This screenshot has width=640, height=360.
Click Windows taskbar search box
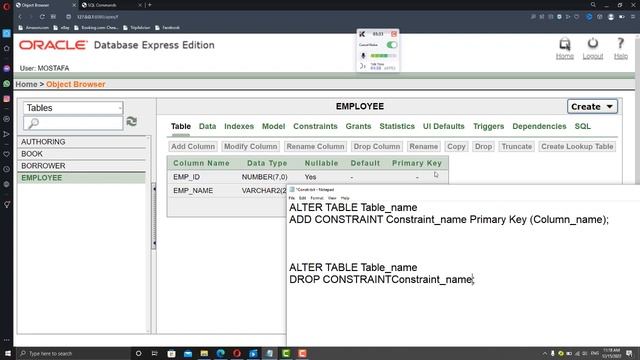coord(73,353)
